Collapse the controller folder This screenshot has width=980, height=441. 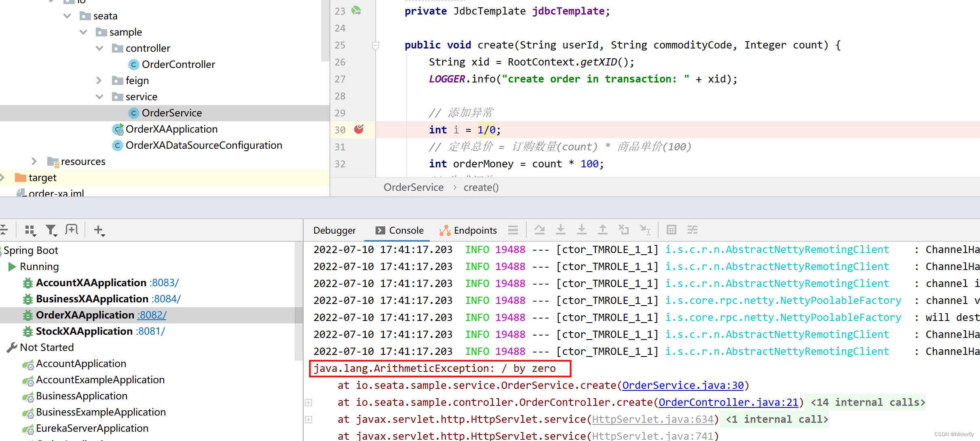coord(99,49)
